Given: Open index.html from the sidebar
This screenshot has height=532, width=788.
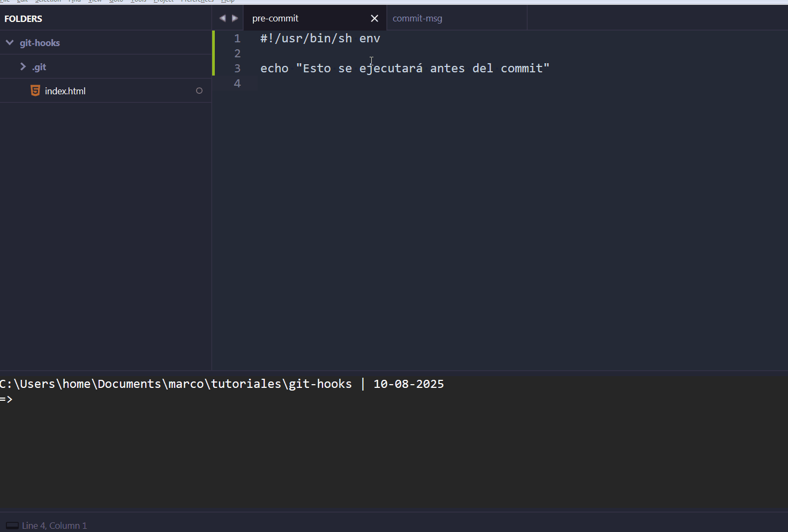Looking at the screenshot, I should (x=65, y=91).
